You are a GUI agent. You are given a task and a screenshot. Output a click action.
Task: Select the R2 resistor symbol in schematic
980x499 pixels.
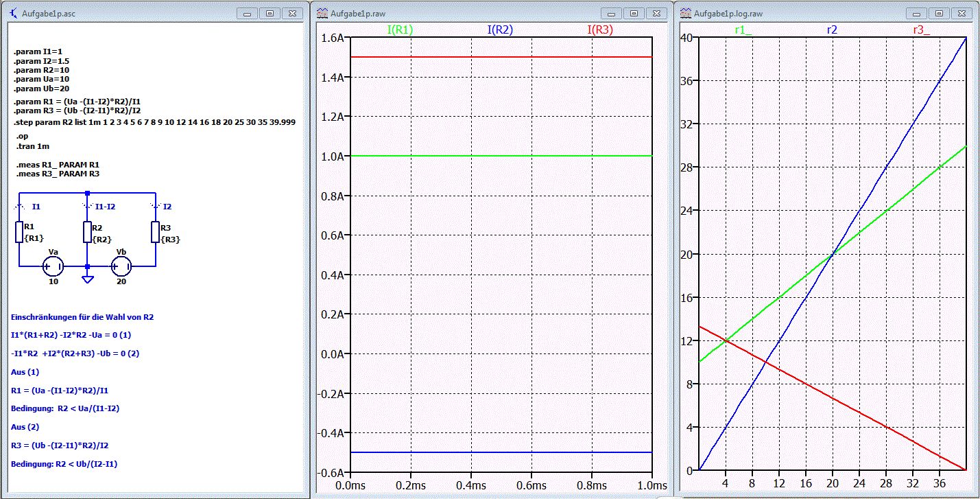[x=87, y=232]
